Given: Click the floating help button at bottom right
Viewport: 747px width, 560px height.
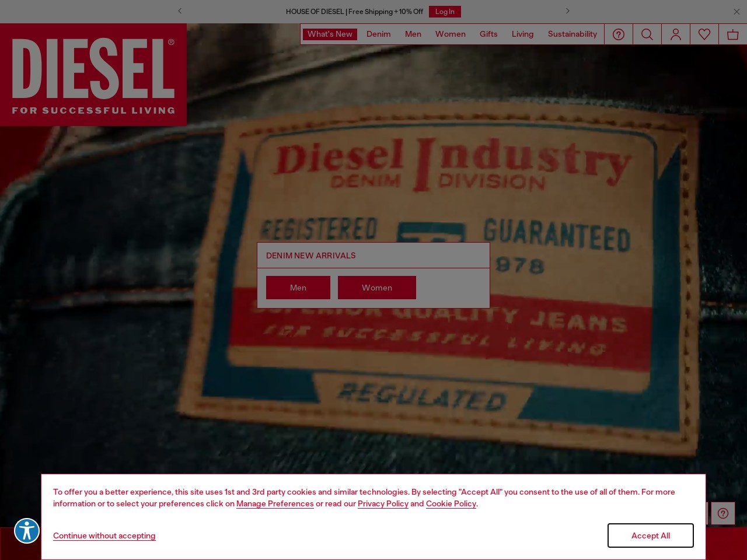Looking at the screenshot, I should click(x=723, y=513).
